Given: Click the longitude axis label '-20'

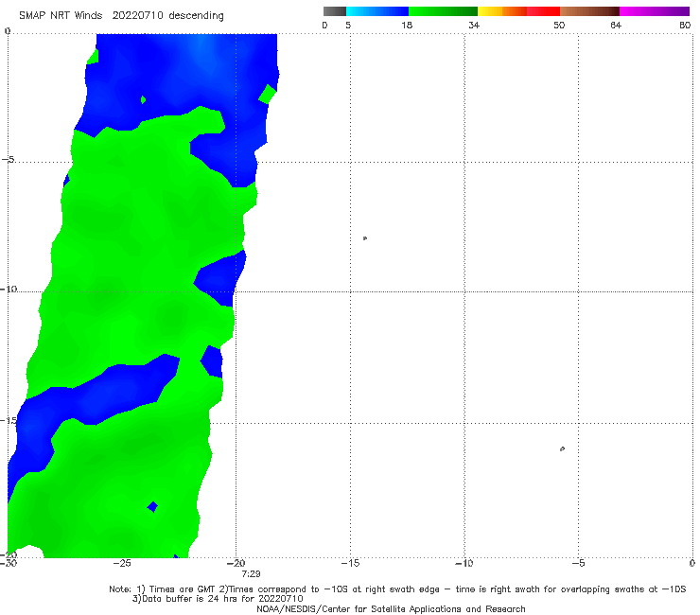Looking at the screenshot, I should 236,563.
